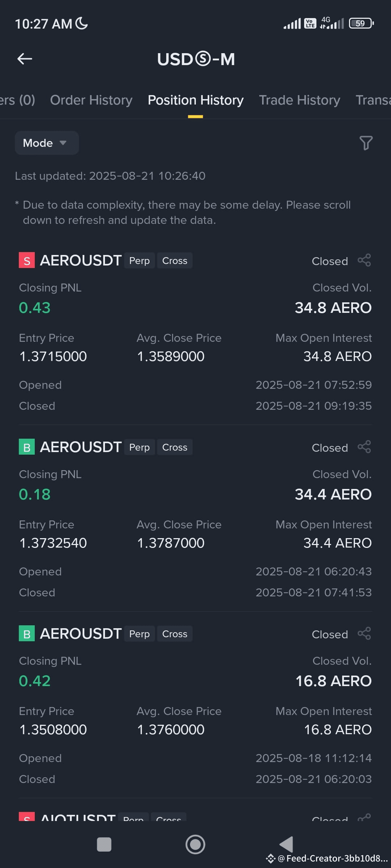The height and width of the screenshot is (868, 391).
Task: Share the AEROUSDT position with 0.42 PNL
Action: 364,633
